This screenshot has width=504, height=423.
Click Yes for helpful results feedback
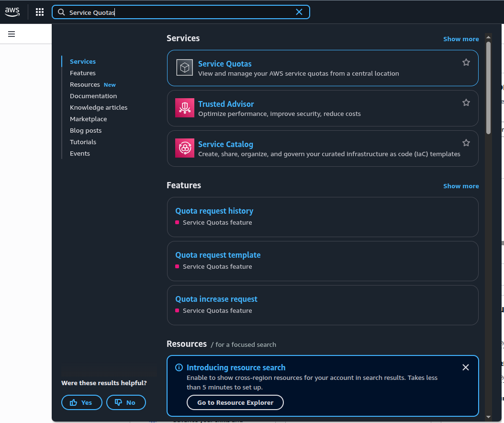(x=81, y=402)
